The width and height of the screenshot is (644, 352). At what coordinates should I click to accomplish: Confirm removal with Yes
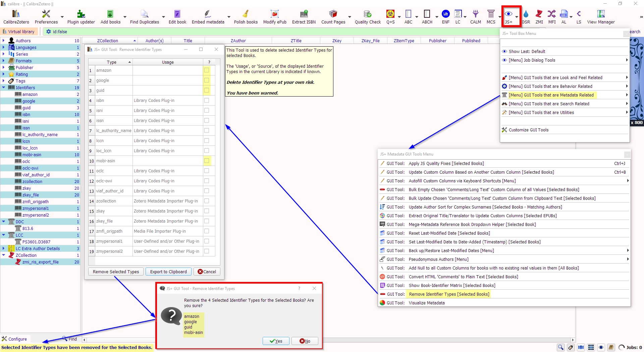click(276, 341)
